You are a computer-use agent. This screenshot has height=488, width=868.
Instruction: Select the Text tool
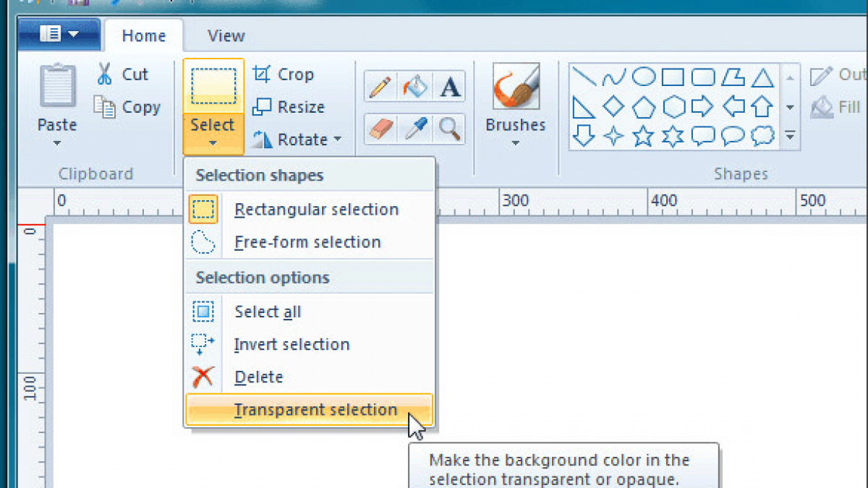click(451, 87)
